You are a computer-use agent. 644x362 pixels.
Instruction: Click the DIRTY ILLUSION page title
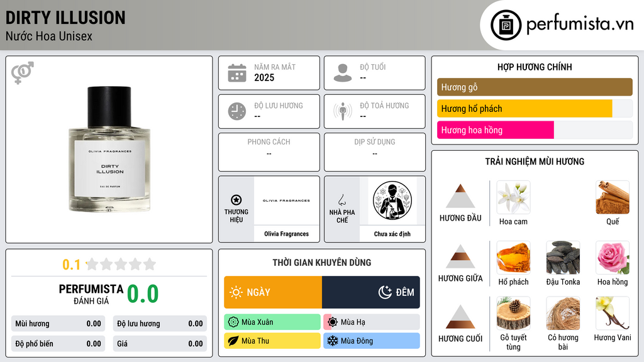point(65,18)
